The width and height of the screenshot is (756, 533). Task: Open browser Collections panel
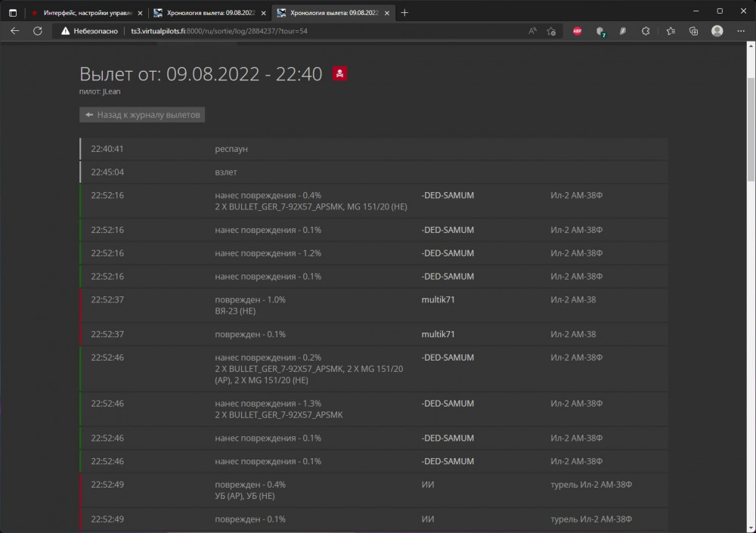(x=693, y=31)
